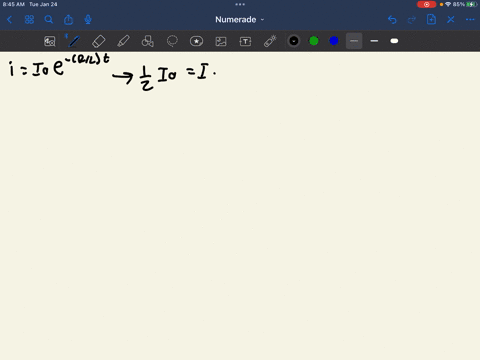
Task: Select the thinnest stroke width
Action: click(x=354, y=41)
